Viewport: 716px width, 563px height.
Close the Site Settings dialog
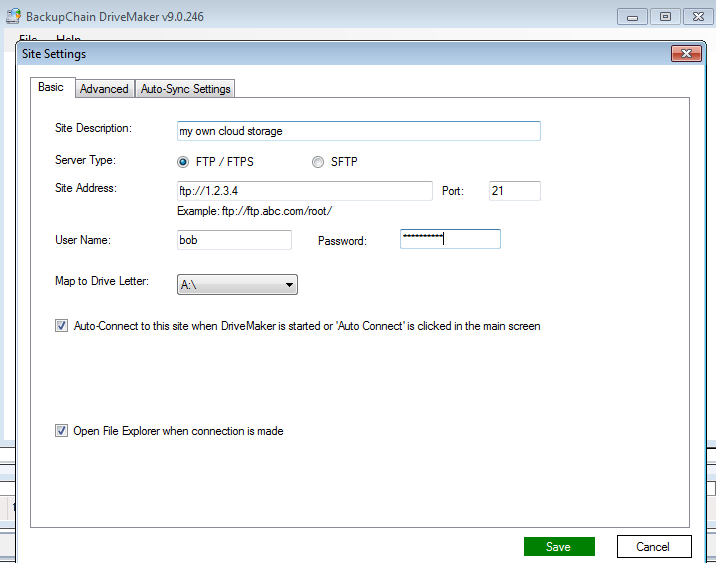click(x=686, y=53)
